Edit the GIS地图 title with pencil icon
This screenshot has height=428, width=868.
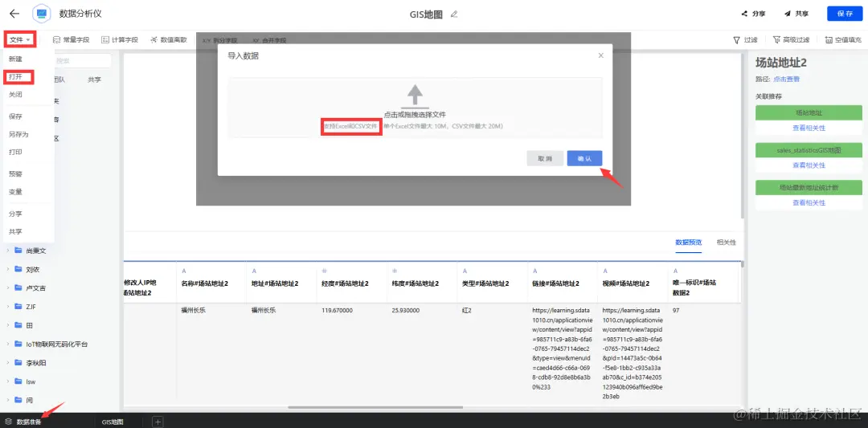coord(454,14)
